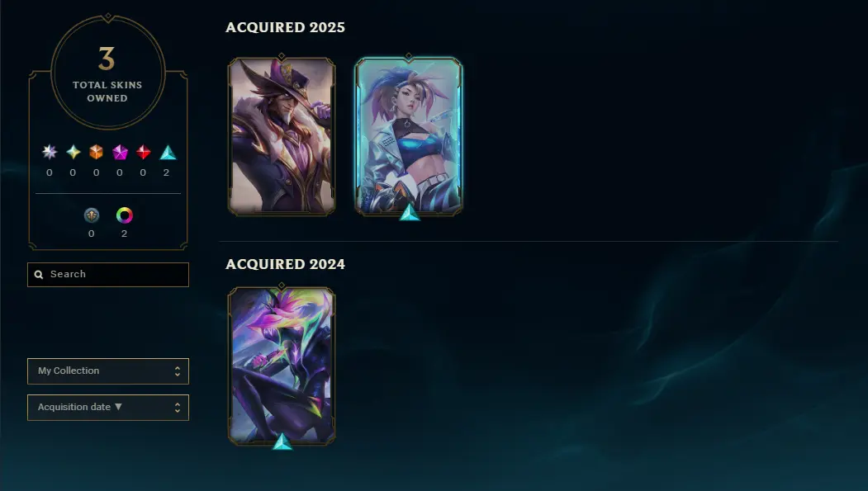Click the up-down arrows on My Collection box
868x491 pixels.
177,371
